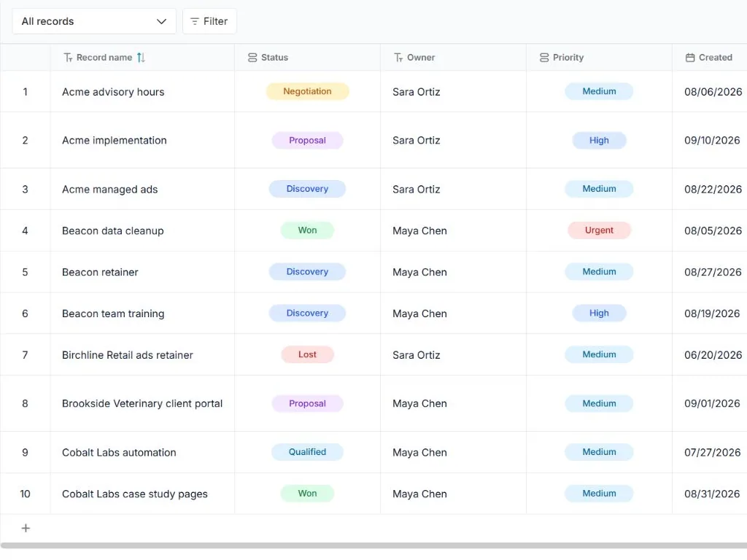Image resolution: width=747 pixels, height=560 pixels.
Task: Click the record 'Beacon data cleanup'
Action: [x=113, y=231]
